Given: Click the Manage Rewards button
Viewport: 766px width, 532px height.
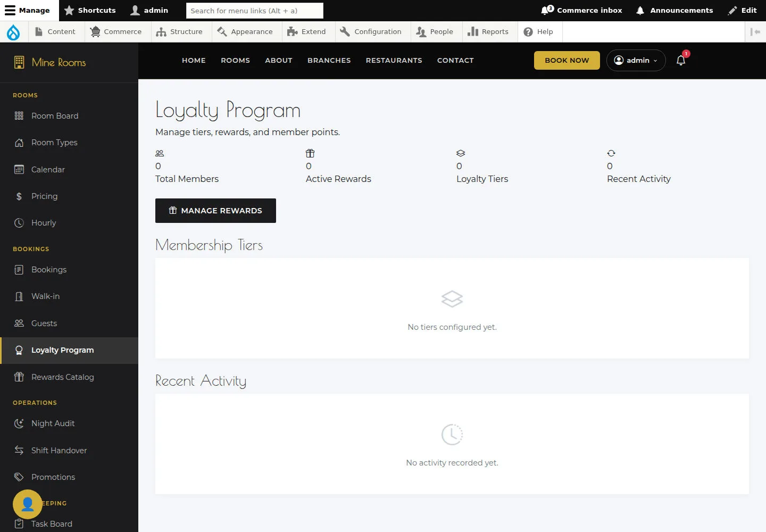Looking at the screenshot, I should coord(215,211).
